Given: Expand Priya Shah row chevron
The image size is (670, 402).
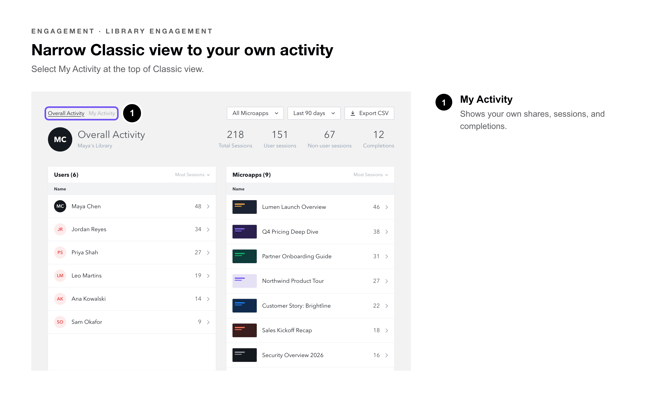Looking at the screenshot, I should pyautogui.click(x=208, y=252).
